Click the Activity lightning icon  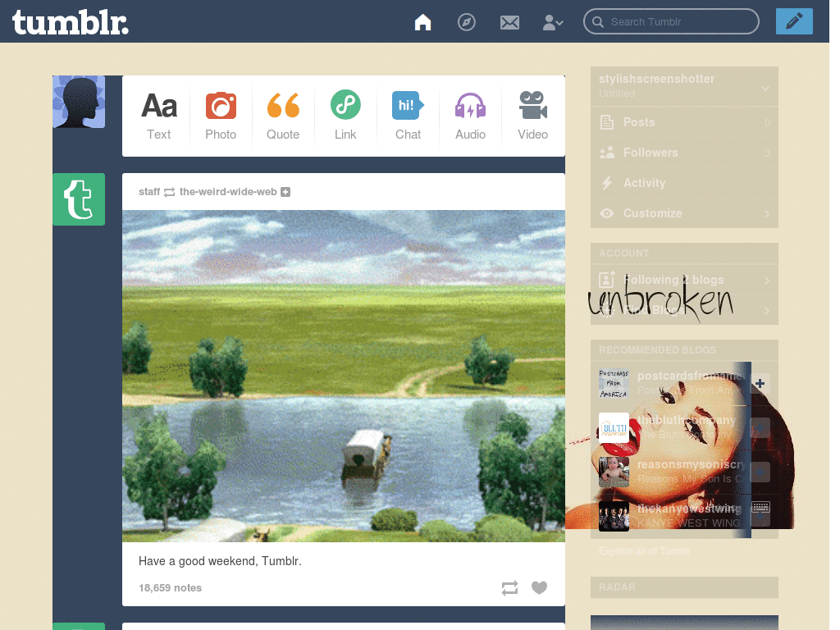click(606, 183)
